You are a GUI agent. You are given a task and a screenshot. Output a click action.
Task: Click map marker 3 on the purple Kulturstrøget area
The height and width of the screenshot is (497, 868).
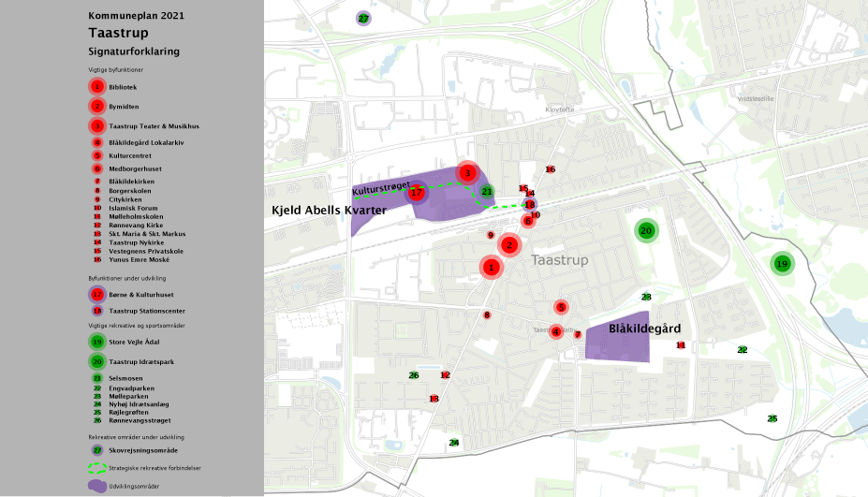467,173
